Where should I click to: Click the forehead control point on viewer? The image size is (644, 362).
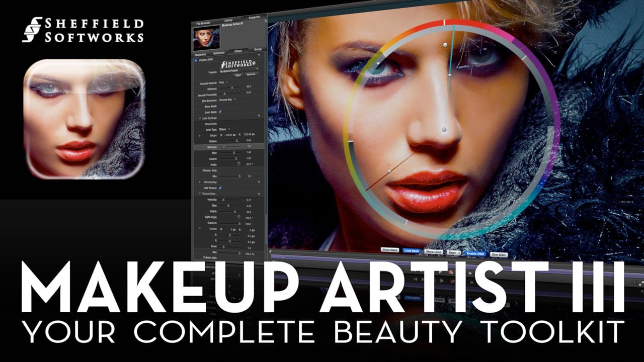pos(445,45)
